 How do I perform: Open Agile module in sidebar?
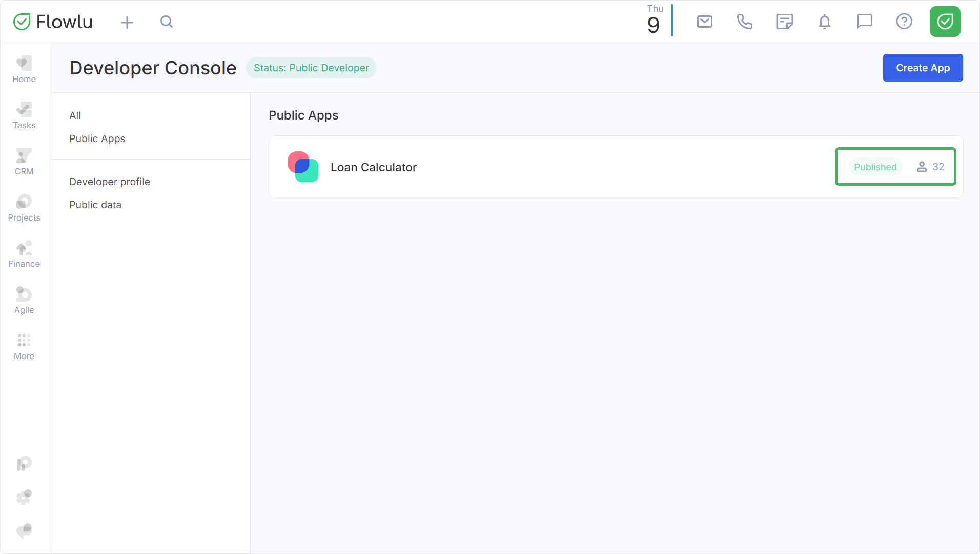(24, 301)
